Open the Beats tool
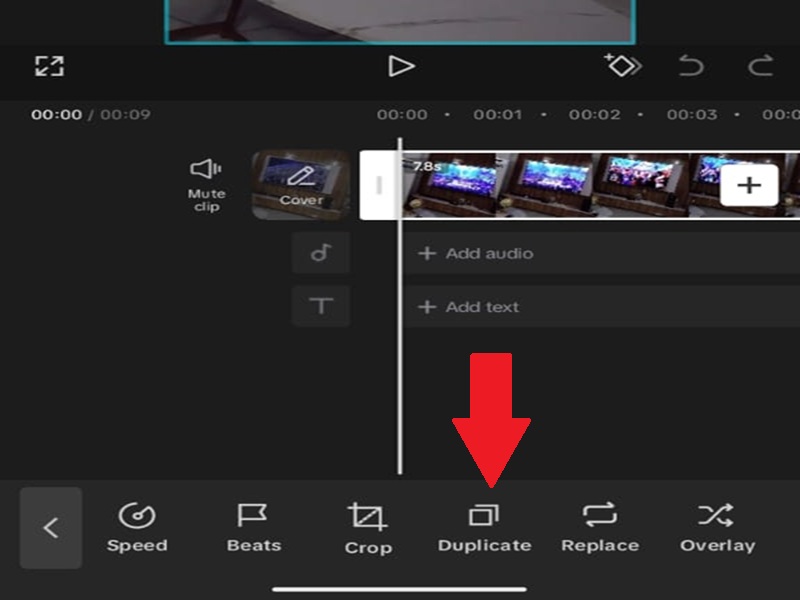The height and width of the screenshot is (600, 800). click(254, 528)
